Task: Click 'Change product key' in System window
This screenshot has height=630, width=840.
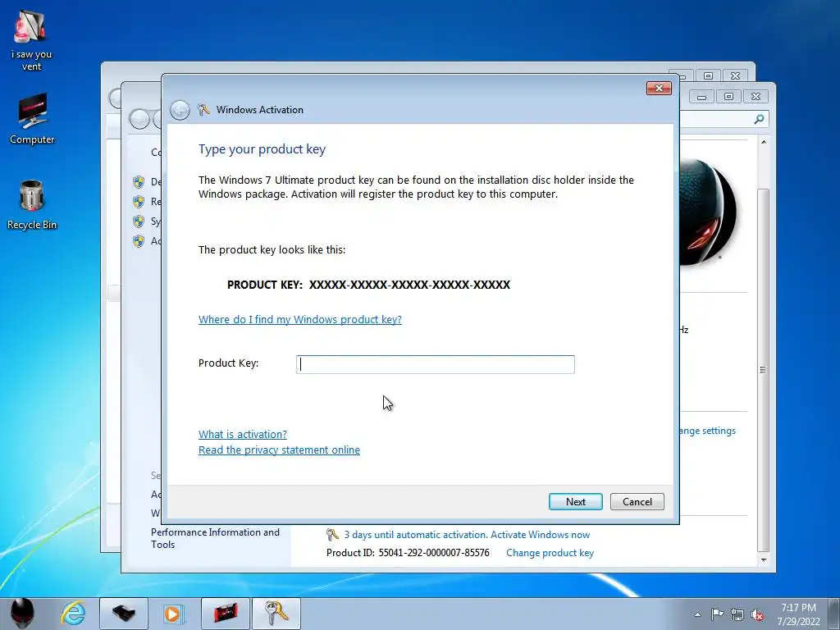Action: click(x=550, y=553)
